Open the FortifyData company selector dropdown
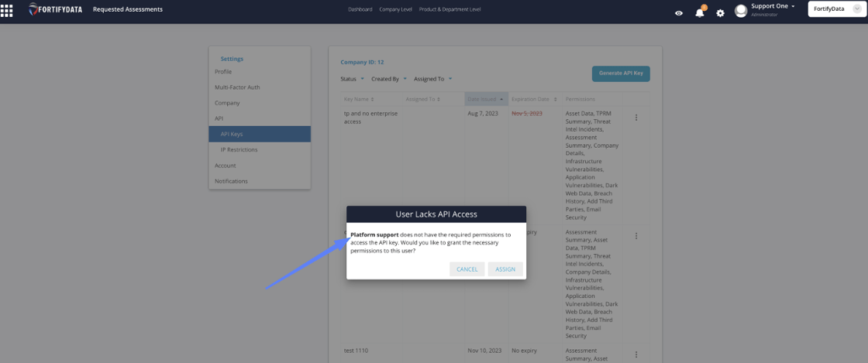The image size is (868, 363). coord(836,9)
